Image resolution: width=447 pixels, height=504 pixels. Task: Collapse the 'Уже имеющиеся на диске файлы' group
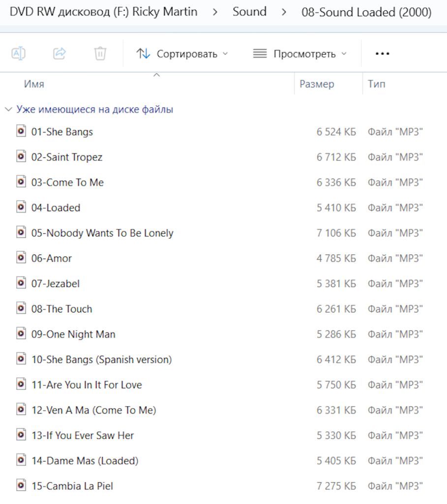pos(8,110)
